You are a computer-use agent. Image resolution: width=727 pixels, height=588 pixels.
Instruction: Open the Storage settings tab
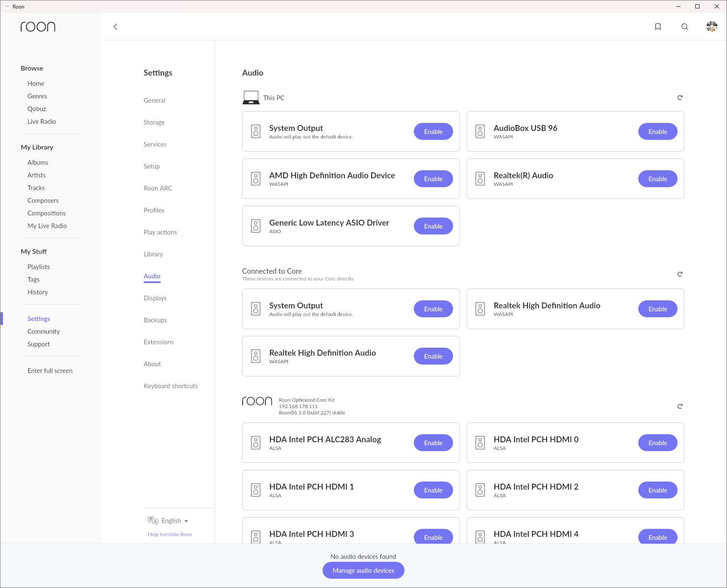[x=154, y=122]
